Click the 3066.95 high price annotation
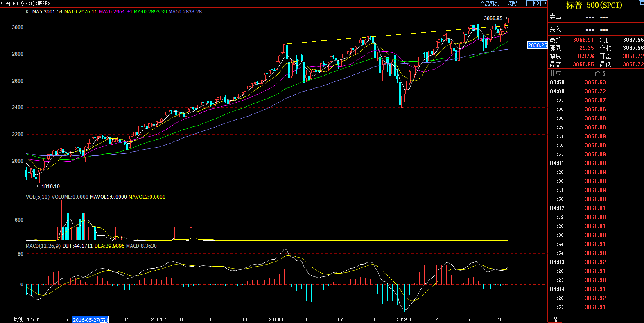The width and height of the screenshot is (644, 323). [493, 18]
